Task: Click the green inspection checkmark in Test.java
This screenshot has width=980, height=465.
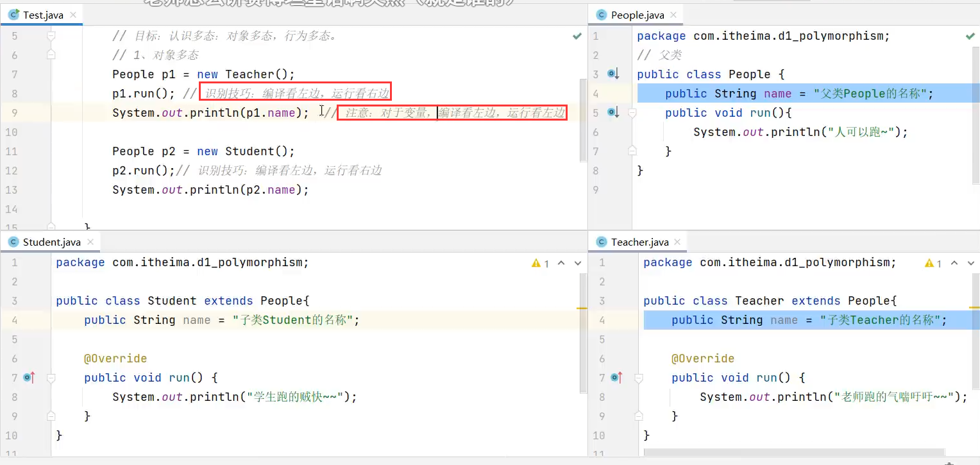Action: [577, 37]
